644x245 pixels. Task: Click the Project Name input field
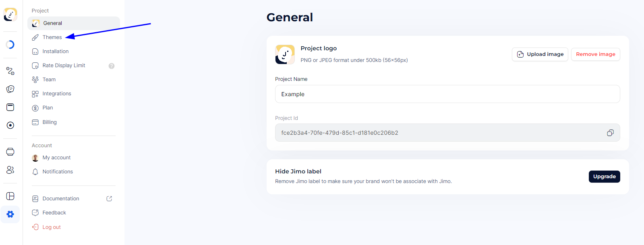pos(447,94)
